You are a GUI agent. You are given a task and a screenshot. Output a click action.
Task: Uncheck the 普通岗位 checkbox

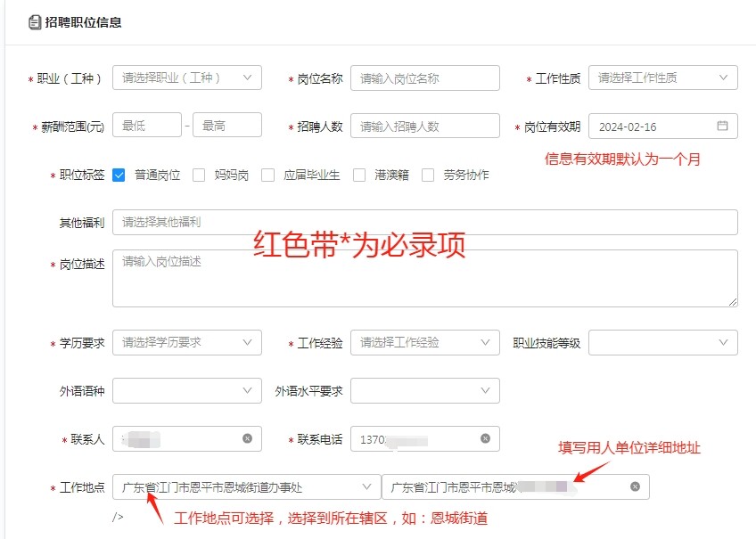tap(119, 176)
